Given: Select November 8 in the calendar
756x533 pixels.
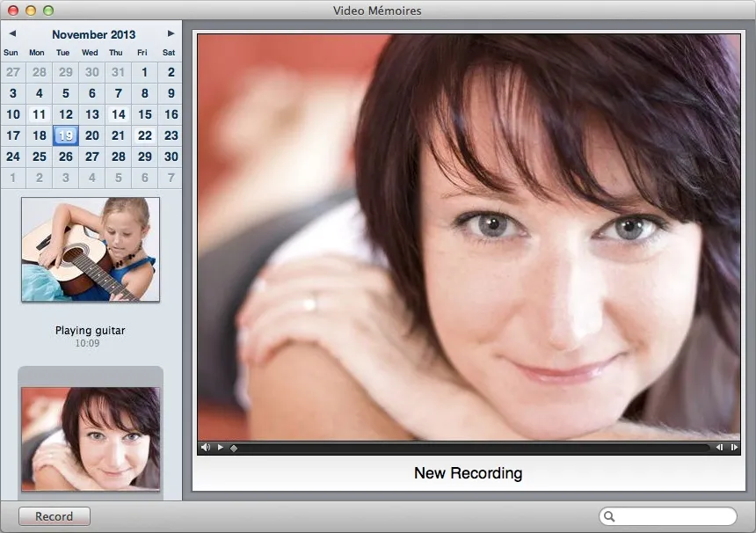Looking at the screenshot, I should (x=145, y=93).
